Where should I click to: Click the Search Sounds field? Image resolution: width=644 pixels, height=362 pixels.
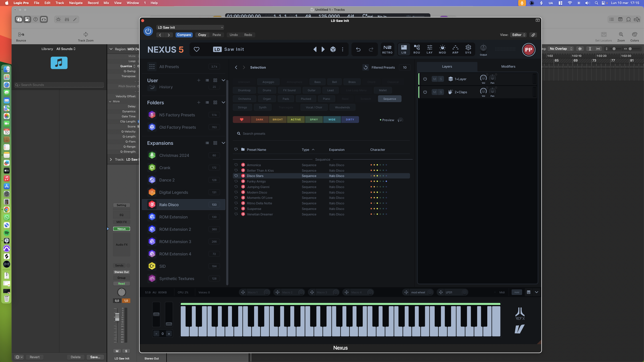point(59,85)
